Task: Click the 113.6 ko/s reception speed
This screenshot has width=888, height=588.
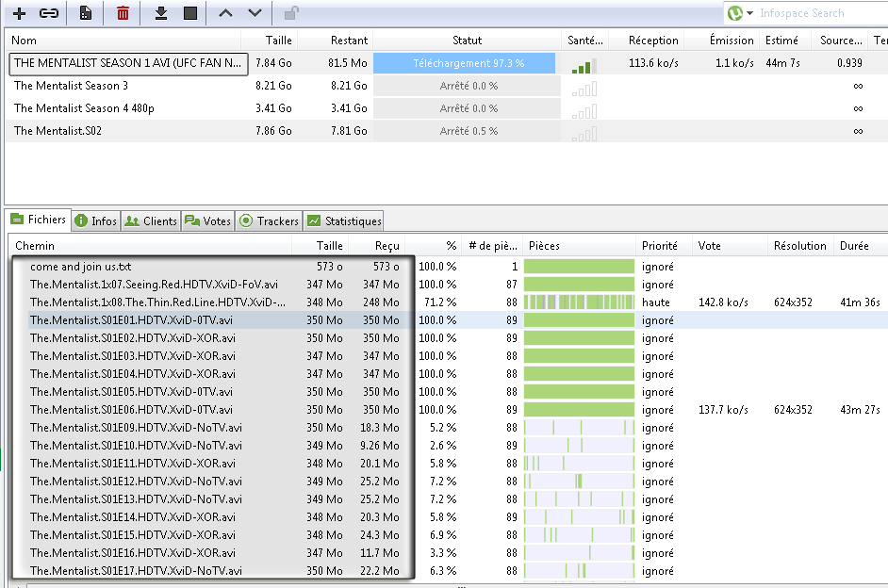Action: 653,63
